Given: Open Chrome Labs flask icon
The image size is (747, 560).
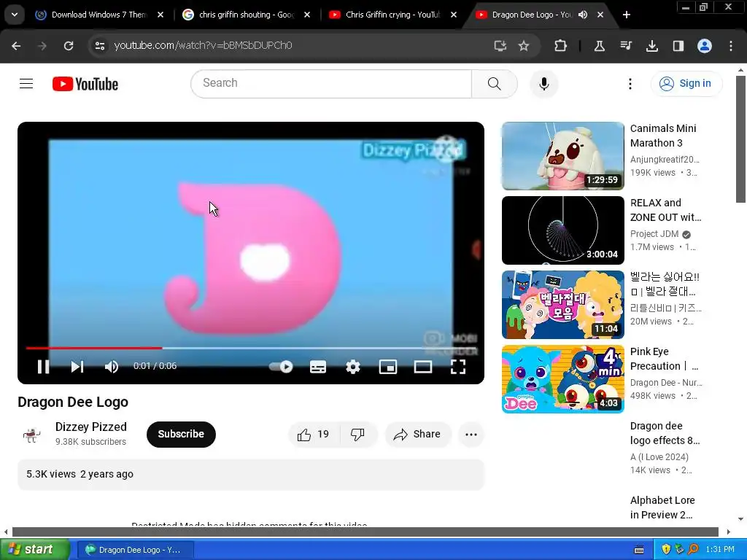Looking at the screenshot, I should point(600,46).
